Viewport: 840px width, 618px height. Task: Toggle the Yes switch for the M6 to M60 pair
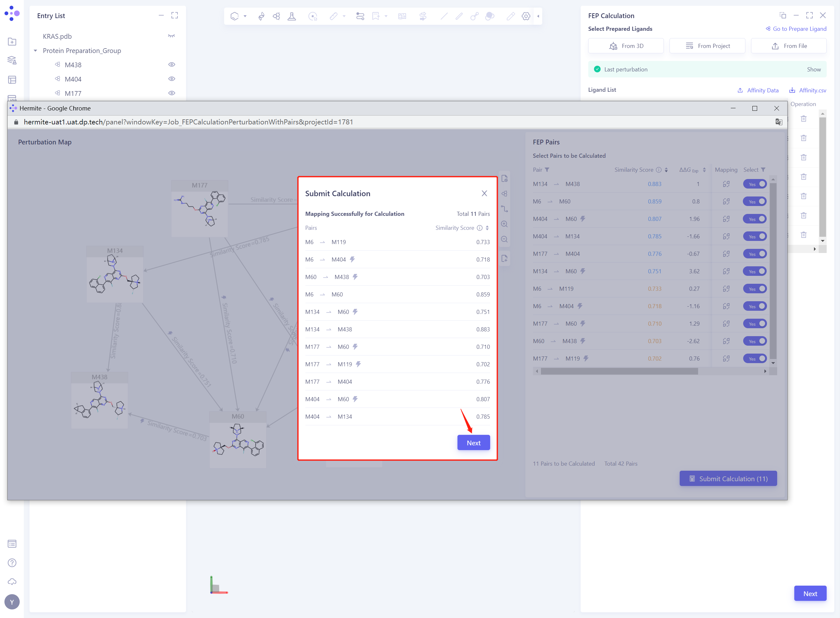point(754,202)
